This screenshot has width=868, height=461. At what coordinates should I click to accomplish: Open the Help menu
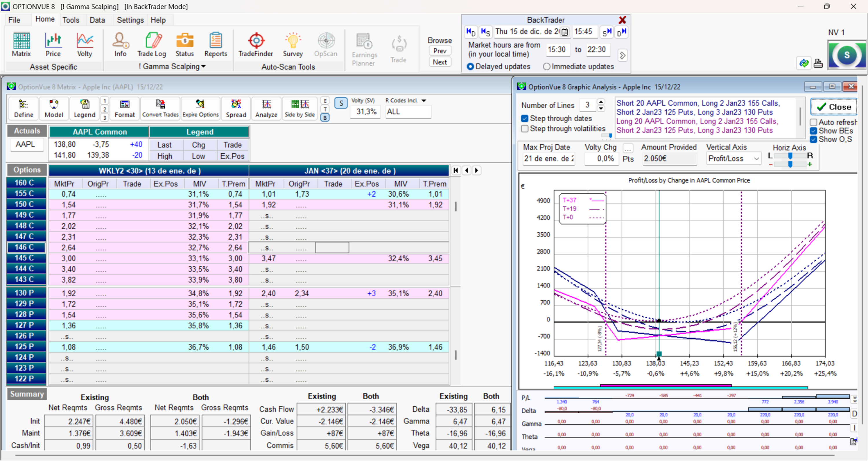158,20
